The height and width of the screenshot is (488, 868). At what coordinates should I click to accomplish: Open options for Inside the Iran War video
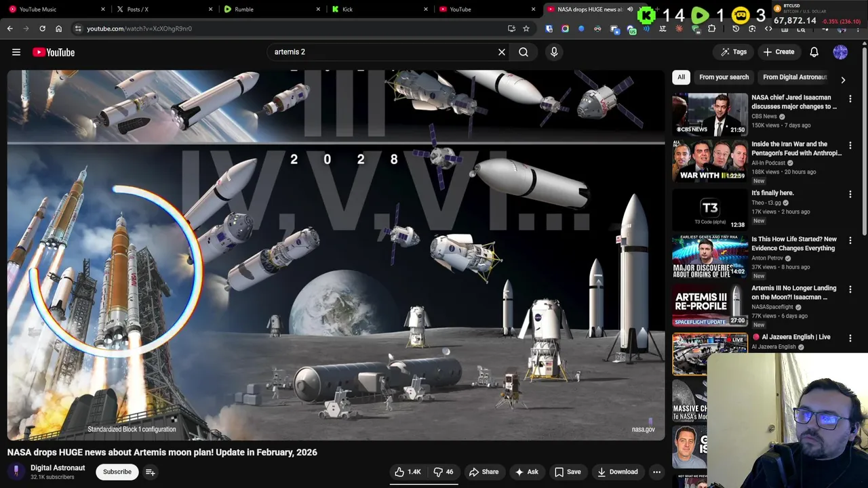pyautogui.click(x=850, y=146)
